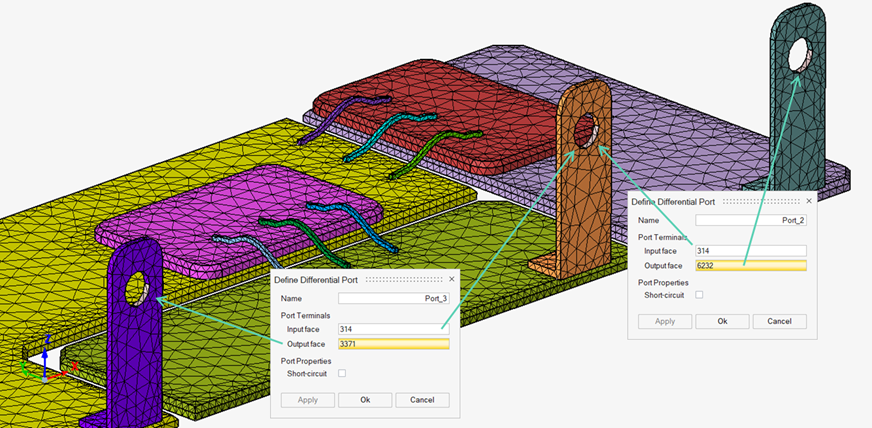Click the Name field containing Port_3
872x428 pixels.
(x=394, y=298)
